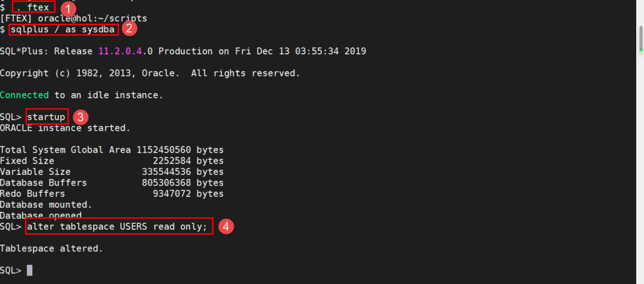Click the "Redo Buffers" output label
This screenshot has width=644, height=284.
tap(33, 194)
